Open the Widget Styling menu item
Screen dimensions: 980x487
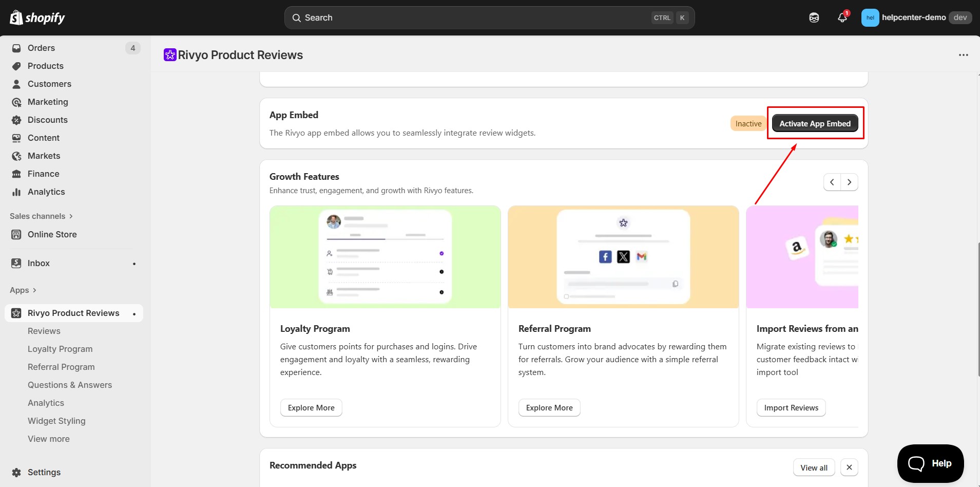56,421
